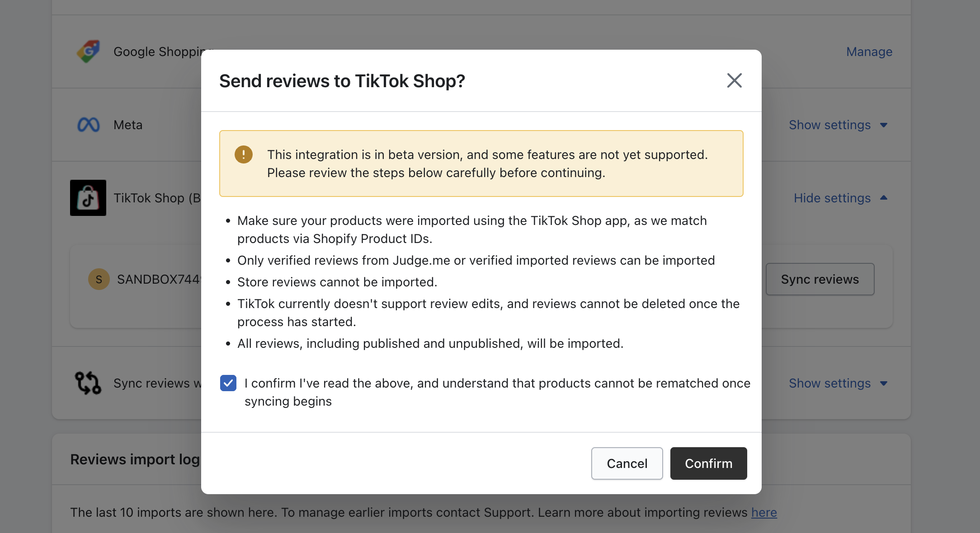Collapse TikTok Shop Hide settings

click(x=832, y=198)
